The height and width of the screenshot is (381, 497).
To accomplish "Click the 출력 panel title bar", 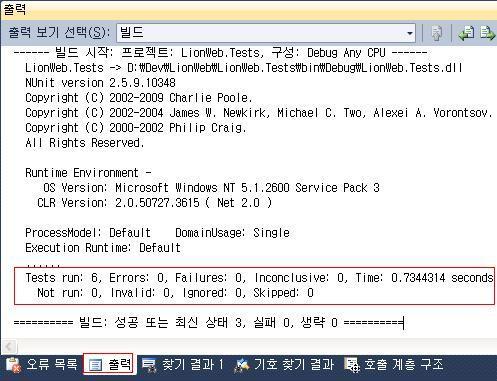I will (x=248, y=9).
